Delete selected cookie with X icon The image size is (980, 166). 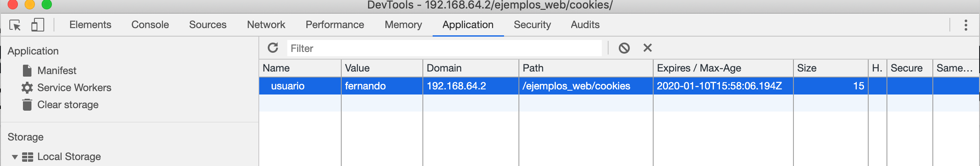(x=647, y=48)
